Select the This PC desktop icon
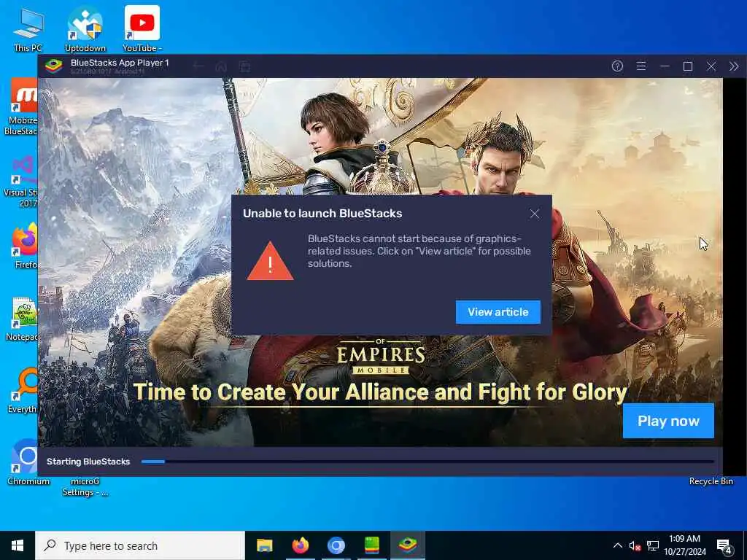This screenshot has width=747, height=560. point(28,28)
